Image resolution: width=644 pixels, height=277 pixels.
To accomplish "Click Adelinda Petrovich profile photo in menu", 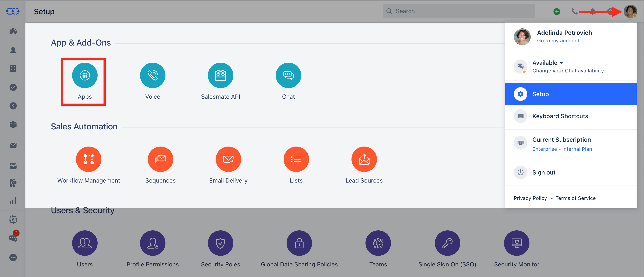I will pyautogui.click(x=522, y=37).
